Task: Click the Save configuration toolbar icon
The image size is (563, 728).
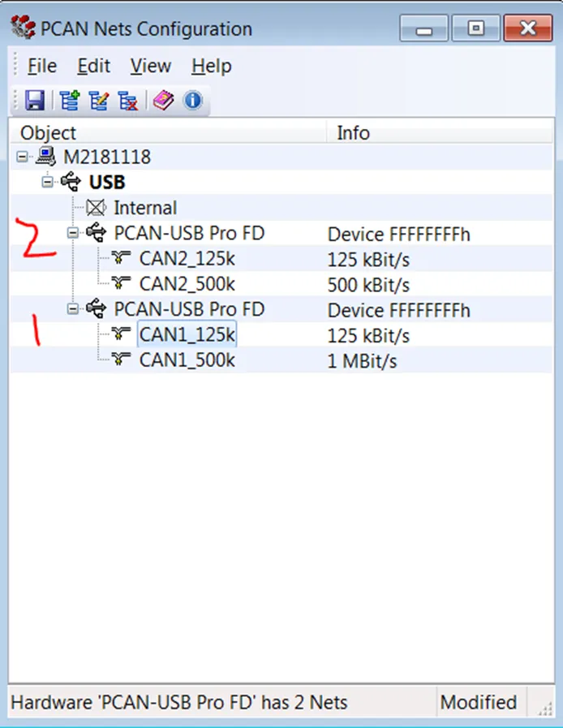Action: click(x=34, y=101)
